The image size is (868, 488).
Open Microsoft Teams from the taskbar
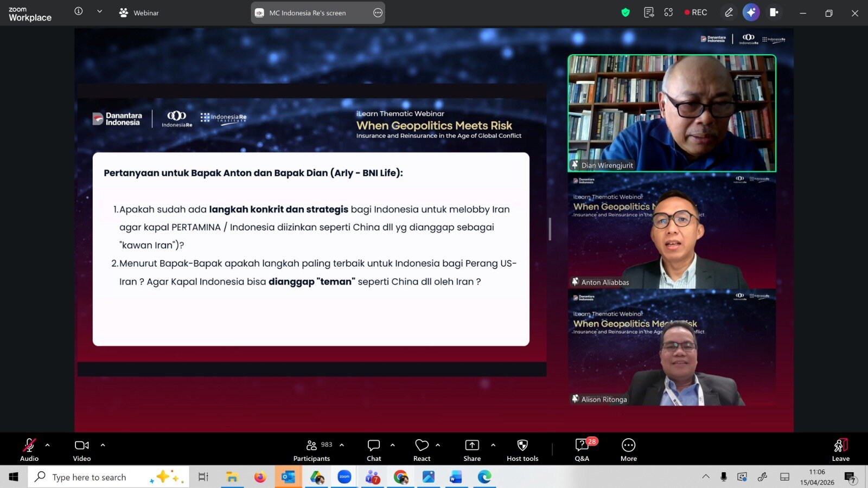coord(373,477)
